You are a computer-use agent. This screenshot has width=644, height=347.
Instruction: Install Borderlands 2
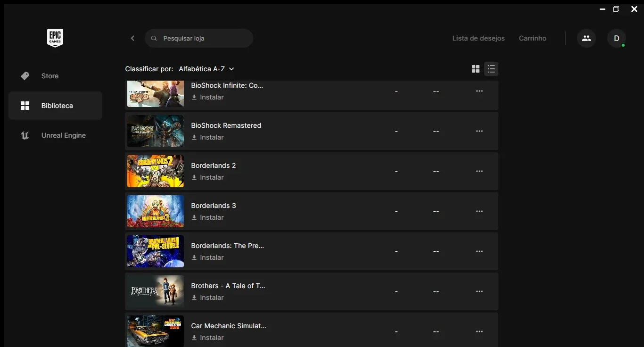(x=207, y=177)
